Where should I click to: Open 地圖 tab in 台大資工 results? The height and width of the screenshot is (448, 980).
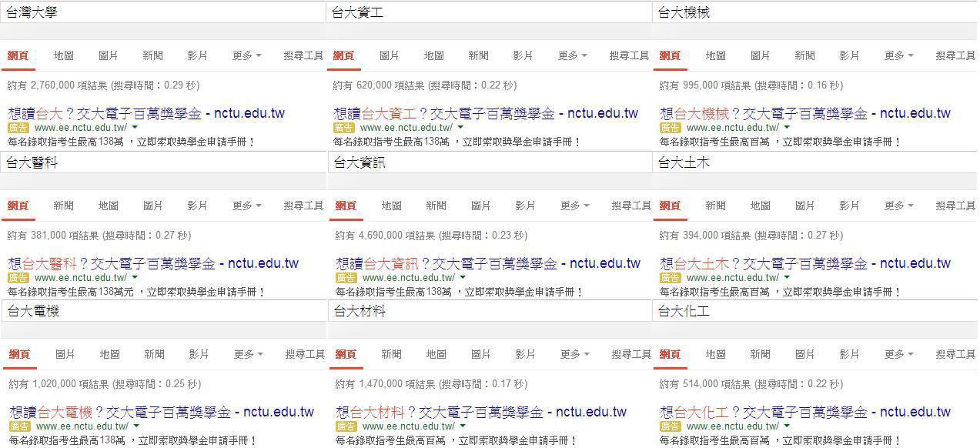tap(434, 55)
